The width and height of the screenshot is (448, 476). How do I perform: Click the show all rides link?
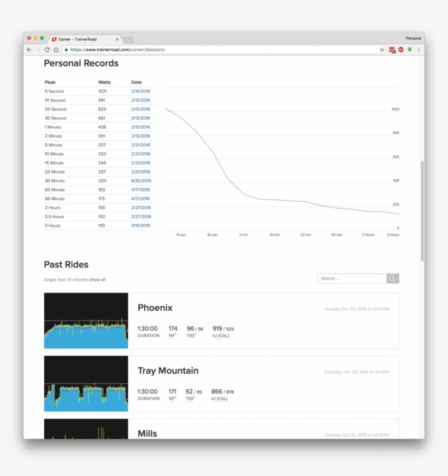[x=97, y=279]
